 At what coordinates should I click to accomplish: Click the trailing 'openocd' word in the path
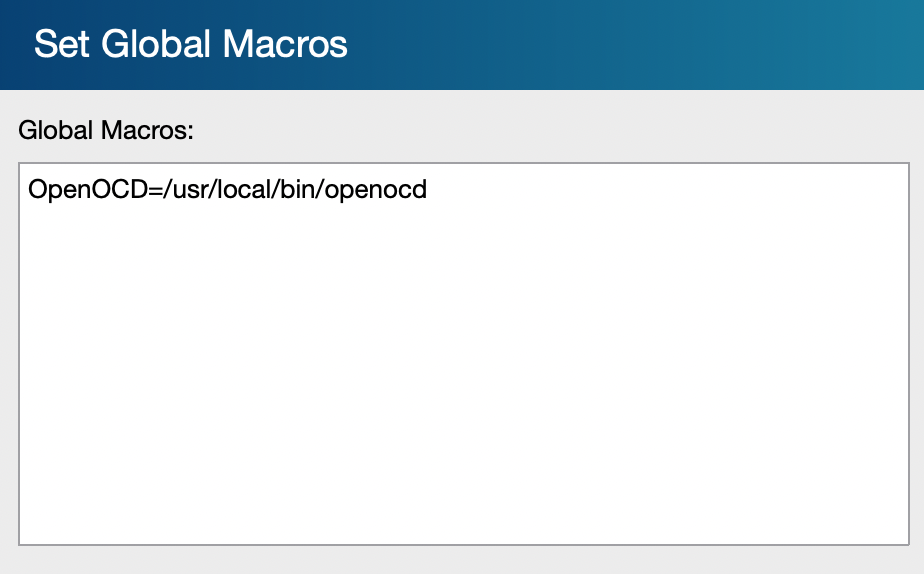coord(375,190)
